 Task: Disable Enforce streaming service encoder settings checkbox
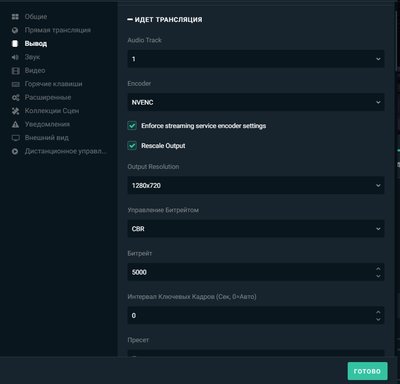[132, 126]
